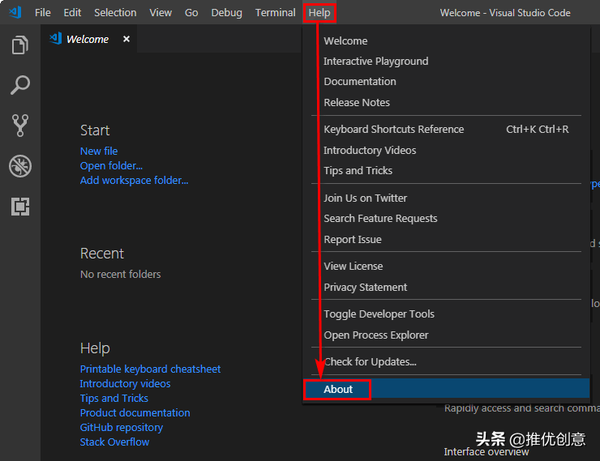Open the Selection menu
Screen dimensions: 600x461
tap(115, 13)
